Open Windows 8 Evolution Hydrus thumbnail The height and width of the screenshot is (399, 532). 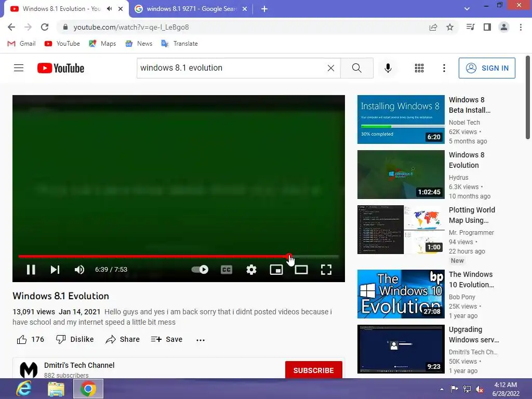click(x=401, y=175)
